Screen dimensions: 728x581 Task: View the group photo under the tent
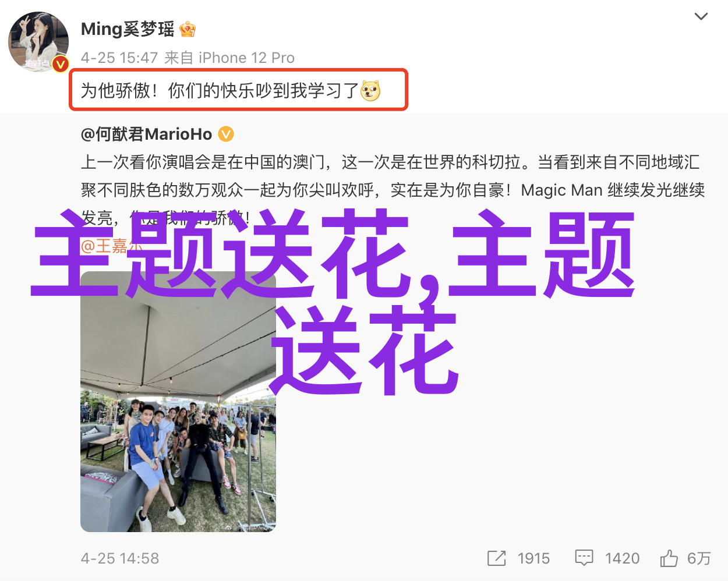tap(178, 401)
